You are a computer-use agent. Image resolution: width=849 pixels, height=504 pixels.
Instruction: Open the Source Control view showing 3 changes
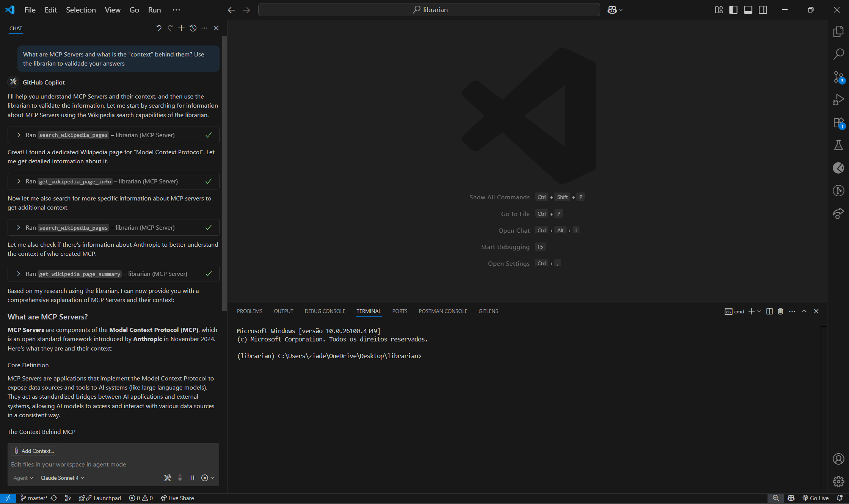pyautogui.click(x=838, y=77)
